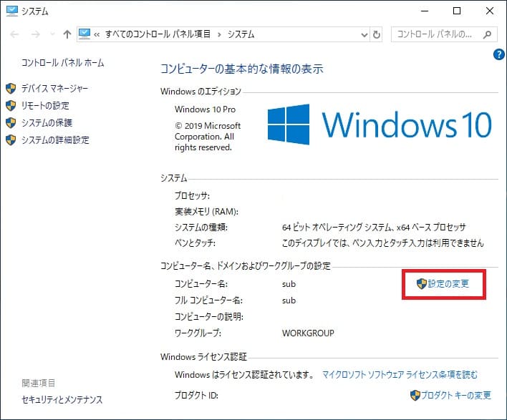
Task: Click the プロダクト ID label
Action: pyautogui.click(x=197, y=395)
